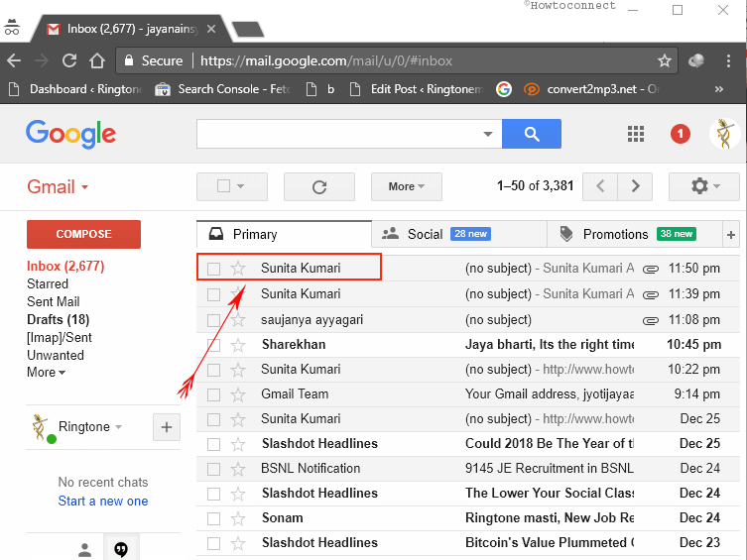
Task: Open notifications badge showing 1
Action: coord(681,134)
